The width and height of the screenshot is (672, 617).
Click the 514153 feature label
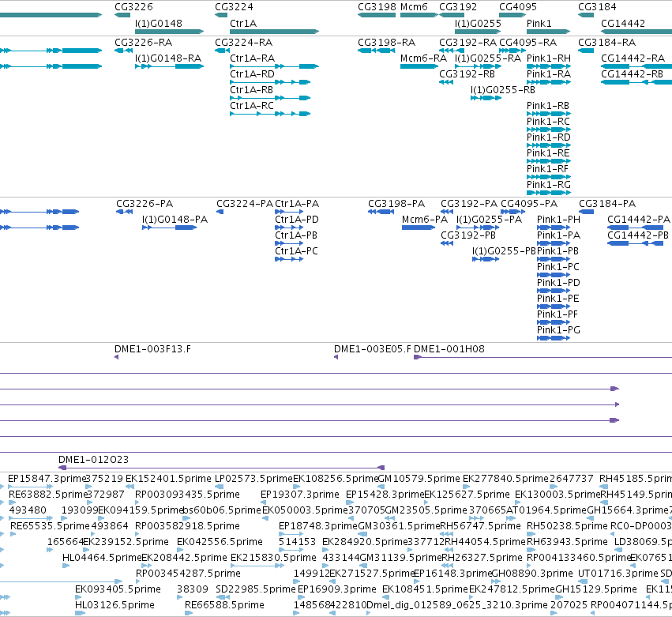tap(297, 541)
